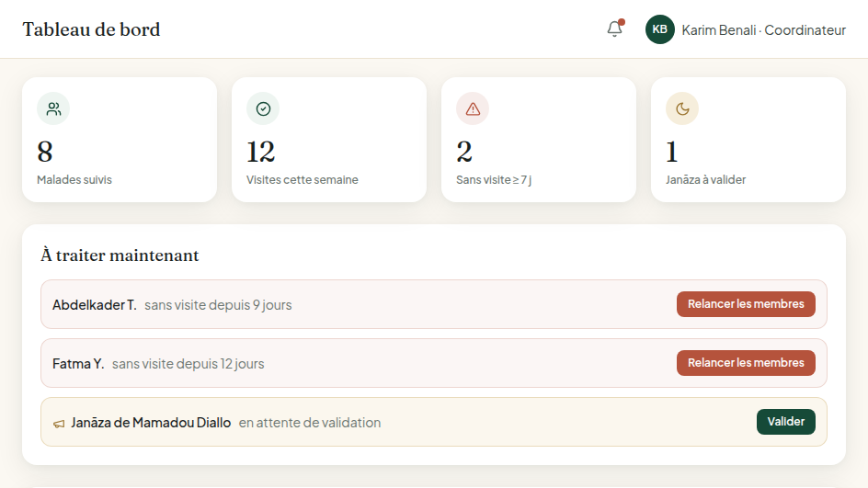Click the text Janāza de Mamadou Diallo
This screenshot has height=488, width=868.
(151, 423)
